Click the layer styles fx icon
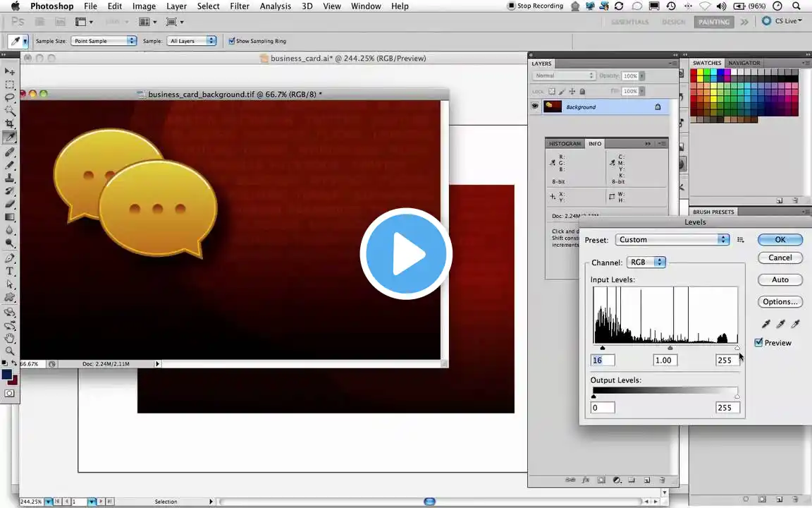Screen dimensions: 812x508 tap(586, 480)
